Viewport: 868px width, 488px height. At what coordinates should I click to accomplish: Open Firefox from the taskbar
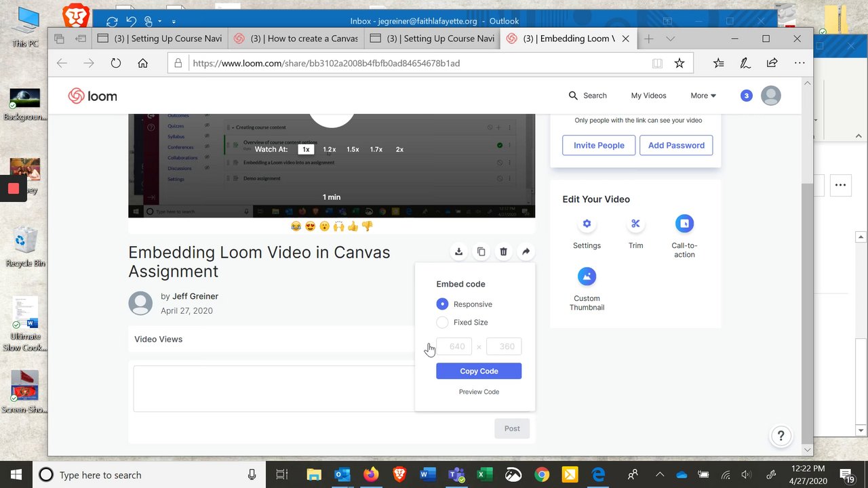click(370, 474)
